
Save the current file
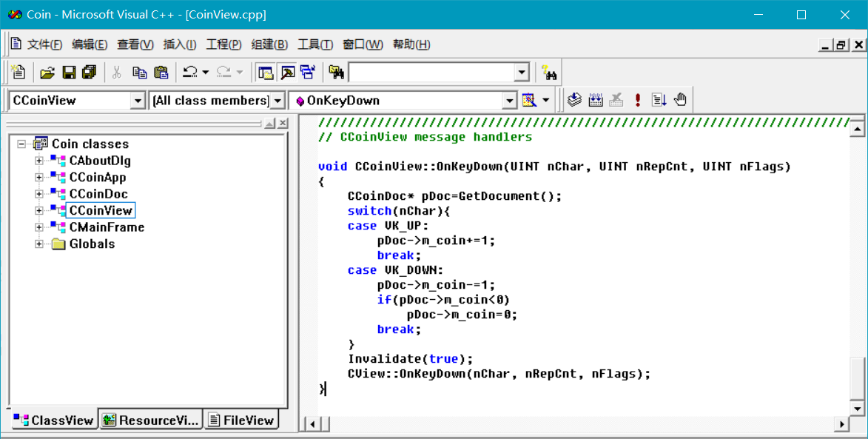coord(69,73)
